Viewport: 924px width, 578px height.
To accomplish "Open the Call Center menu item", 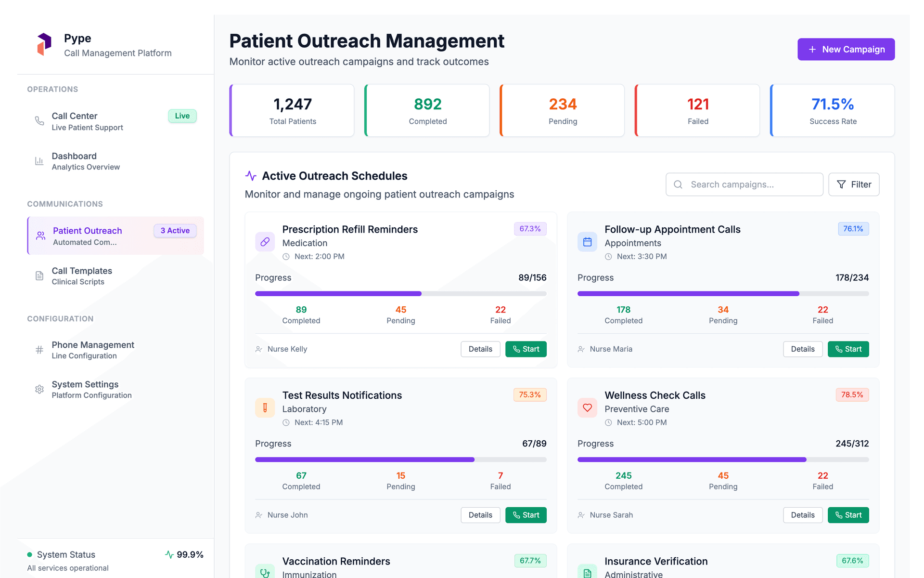I will pyautogui.click(x=115, y=121).
